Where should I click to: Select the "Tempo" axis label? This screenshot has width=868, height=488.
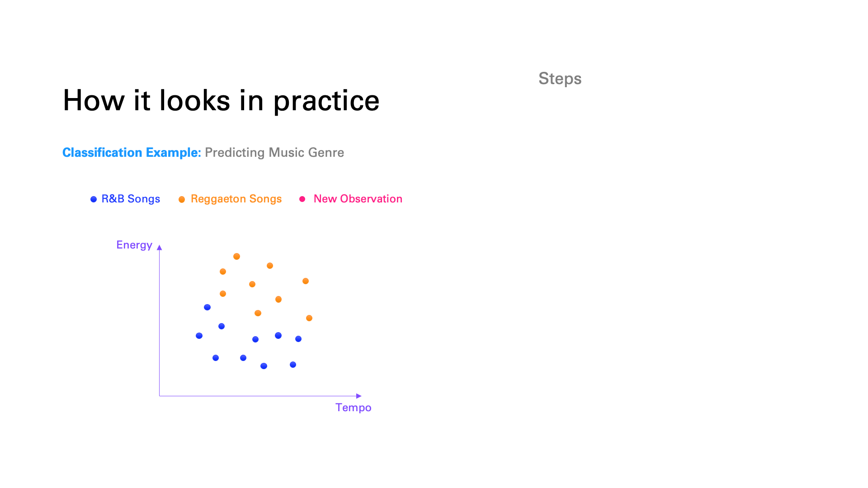pos(353,408)
